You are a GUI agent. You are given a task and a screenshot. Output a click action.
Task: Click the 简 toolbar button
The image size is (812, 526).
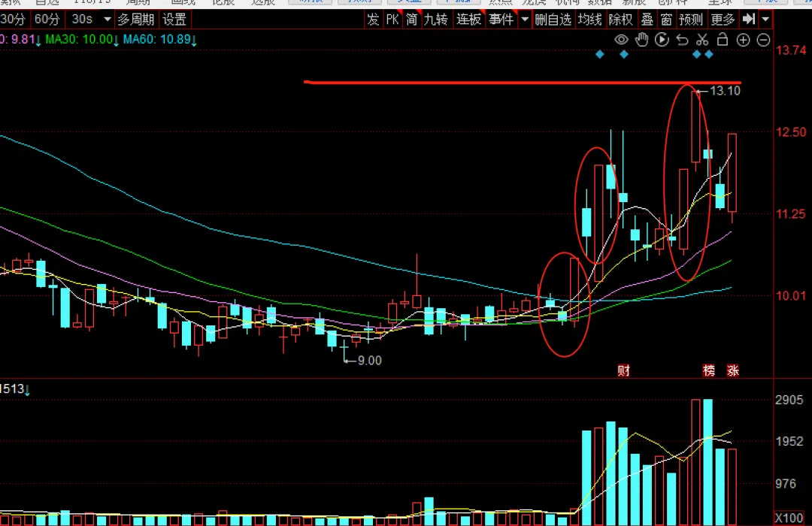[412, 20]
